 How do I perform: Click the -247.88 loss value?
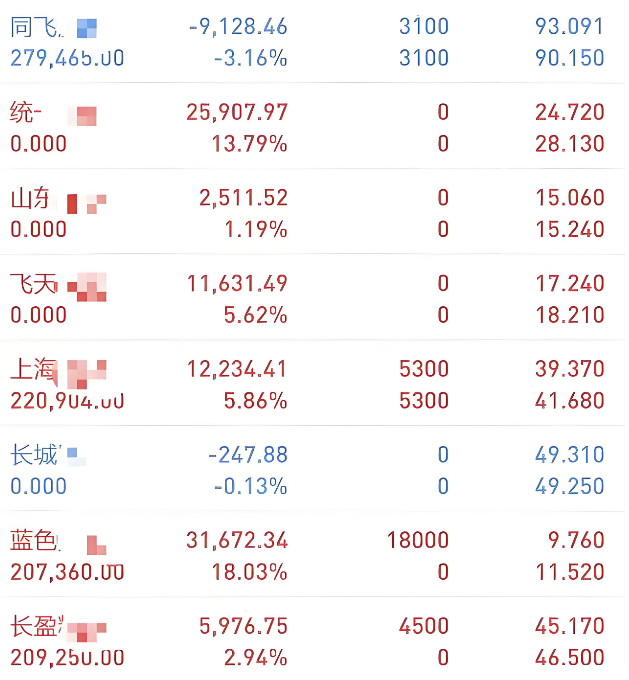[x=247, y=456]
